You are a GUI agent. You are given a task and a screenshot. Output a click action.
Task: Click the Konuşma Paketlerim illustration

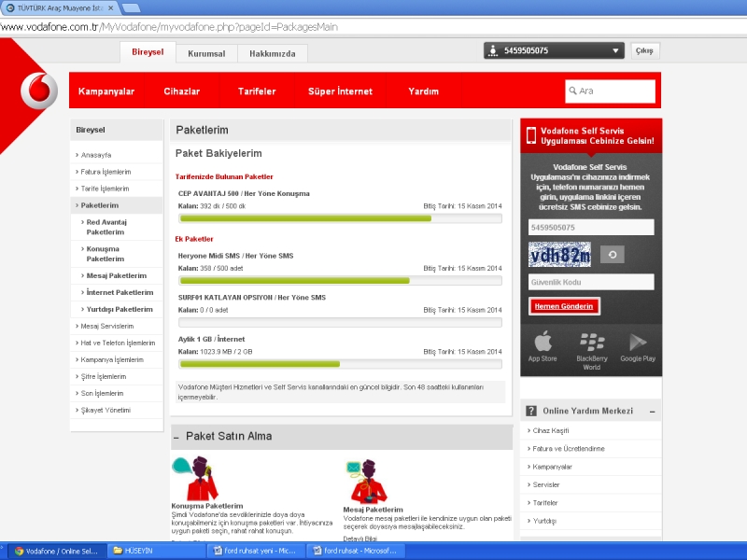(x=195, y=478)
